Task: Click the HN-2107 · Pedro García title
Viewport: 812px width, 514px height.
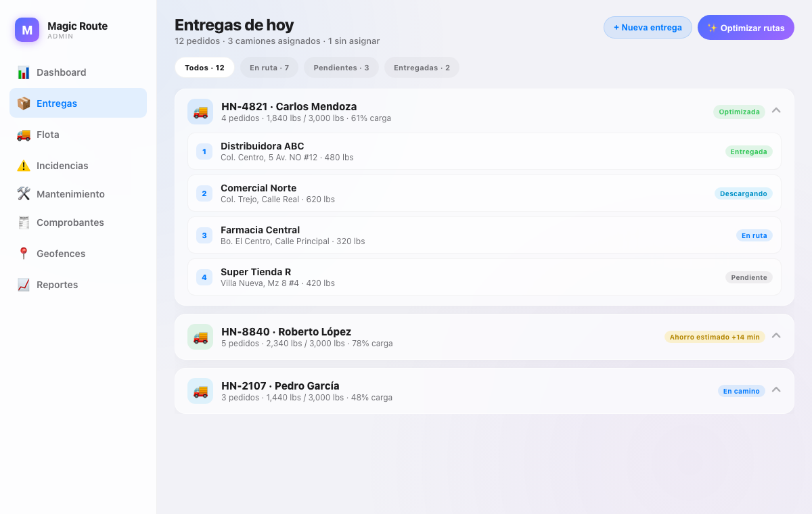Action: point(280,385)
